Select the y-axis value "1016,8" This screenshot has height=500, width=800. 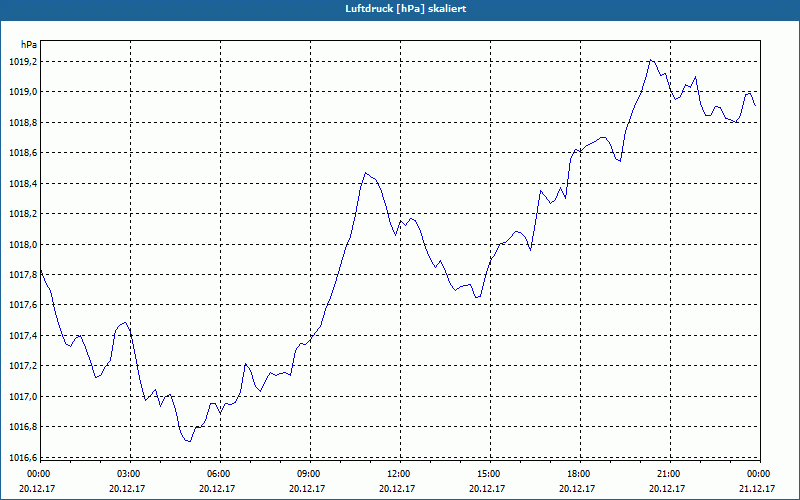[23, 427]
